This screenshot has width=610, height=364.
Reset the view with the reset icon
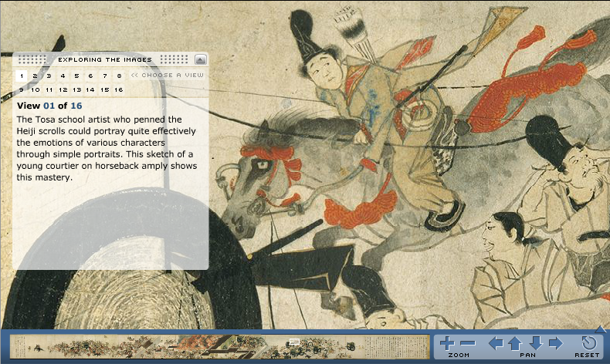588,343
